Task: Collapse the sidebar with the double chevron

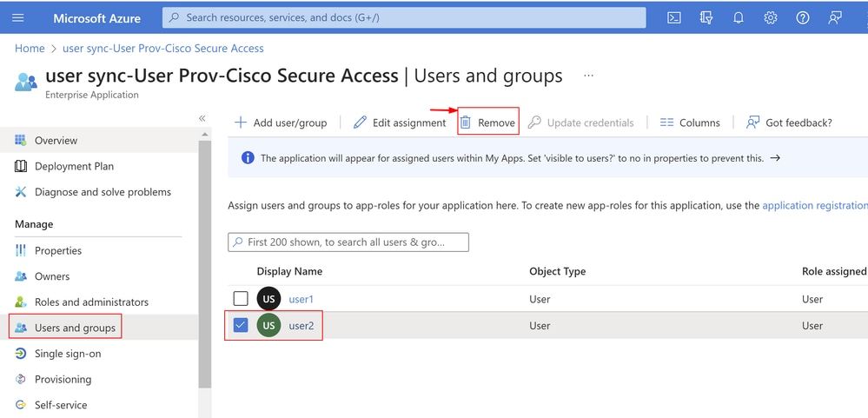Action: (x=202, y=118)
